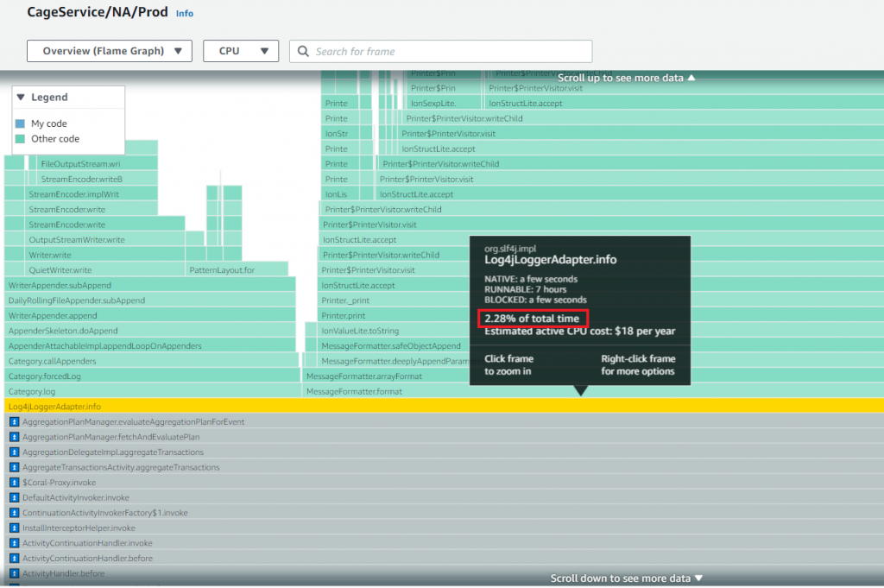
Task: Click the My code icon beside $Coral-Proxy.invoke
Action: 13,482
